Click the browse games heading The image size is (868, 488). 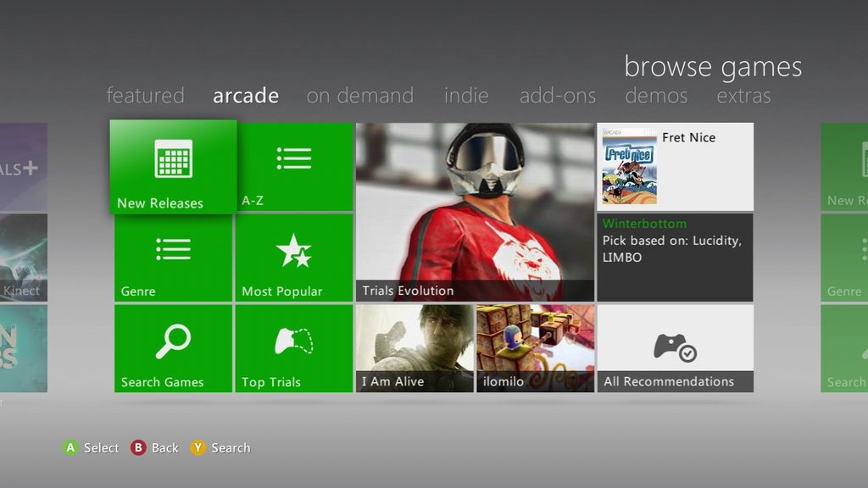[713, 66]
